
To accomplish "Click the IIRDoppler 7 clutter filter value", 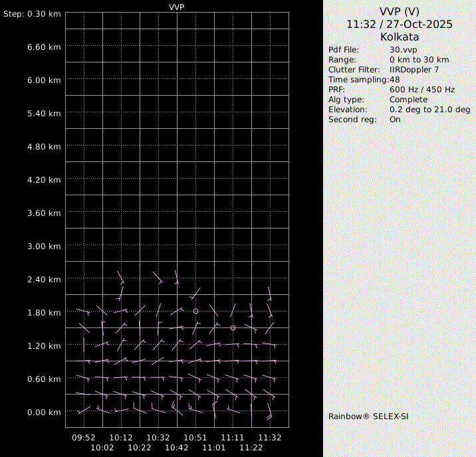I will (414, 70).
